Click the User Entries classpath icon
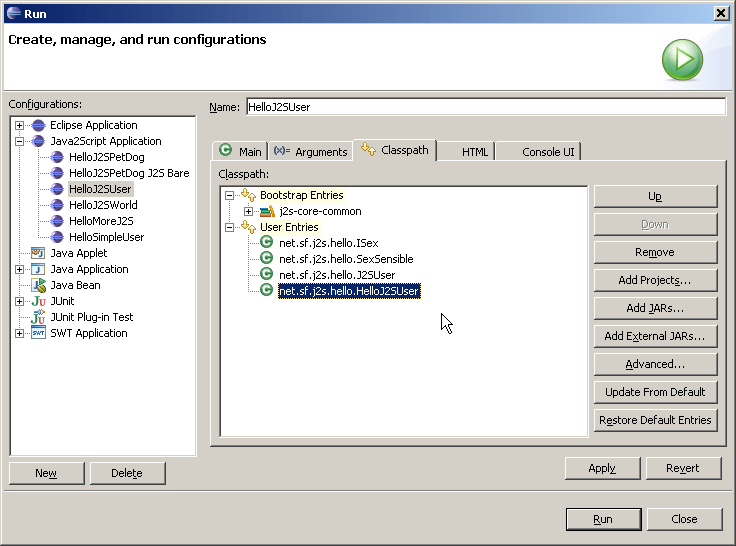The image size is (736, 546). 248,227
